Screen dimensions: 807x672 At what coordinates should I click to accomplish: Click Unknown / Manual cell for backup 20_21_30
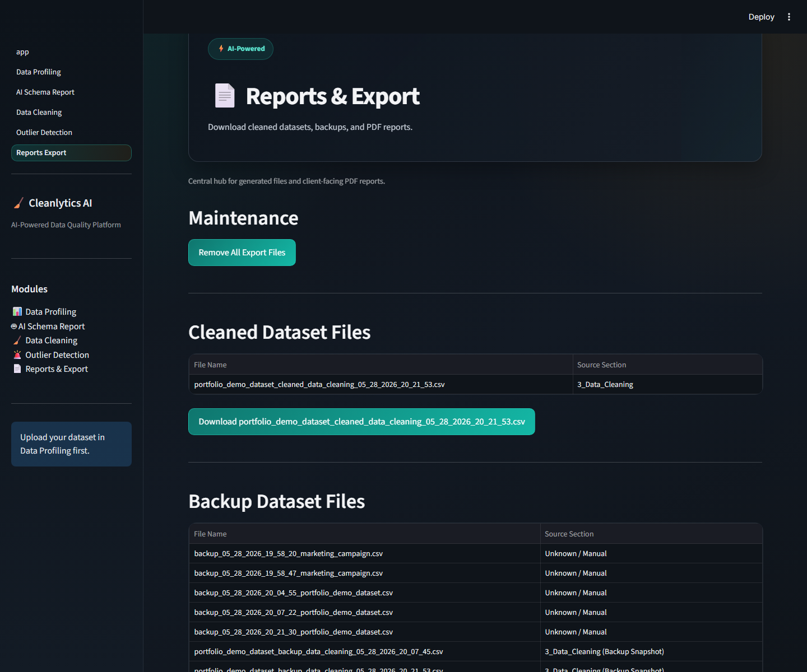651,632
